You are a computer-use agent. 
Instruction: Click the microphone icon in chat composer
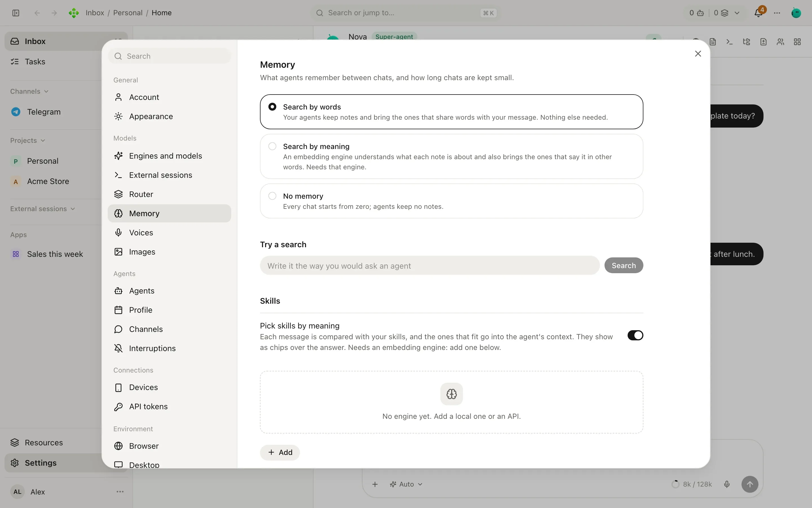click(x=727, y=484)
